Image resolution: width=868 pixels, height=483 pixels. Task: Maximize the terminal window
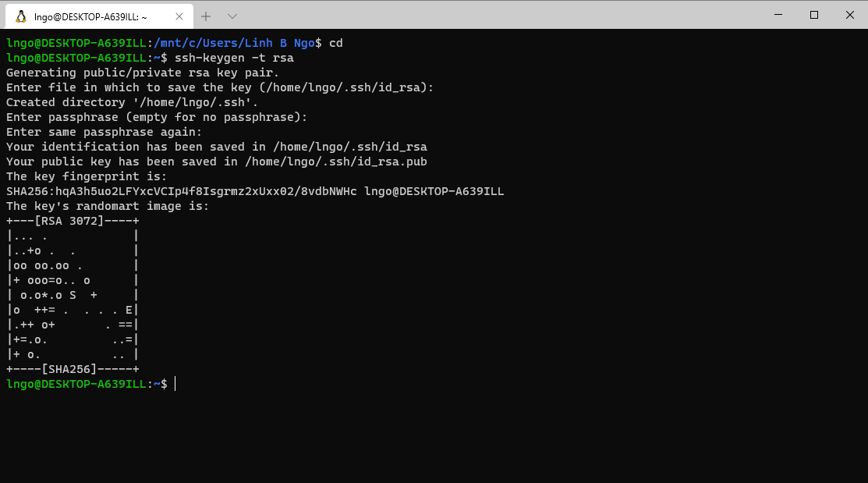pos(813,15)
